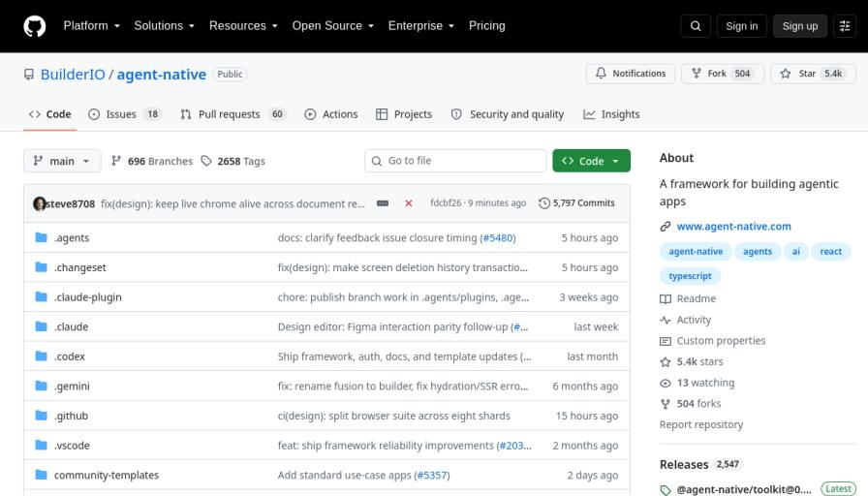Open the .agents folder

tap(72, 237)
